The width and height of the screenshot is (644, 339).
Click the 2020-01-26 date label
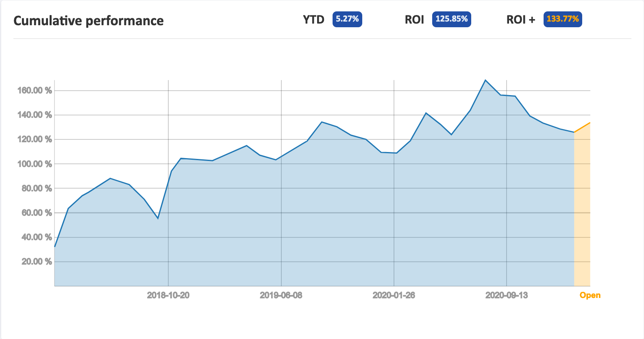click(394, 295)
